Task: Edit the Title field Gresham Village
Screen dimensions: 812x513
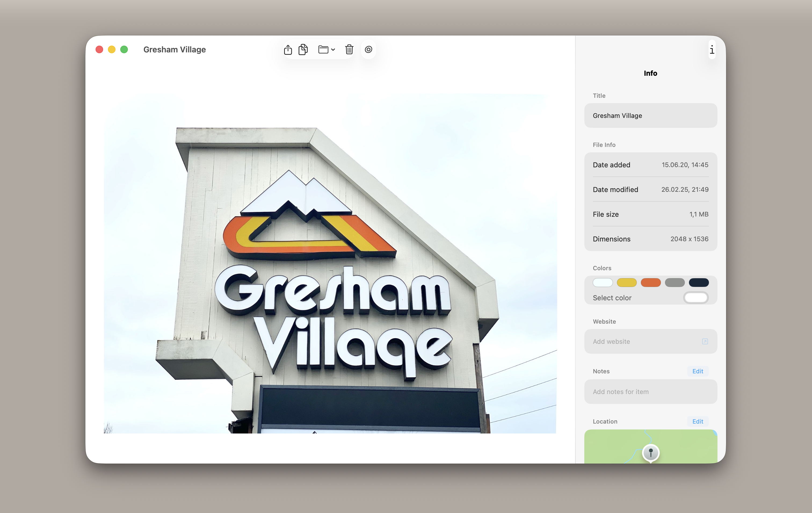Action: [650, 115]
